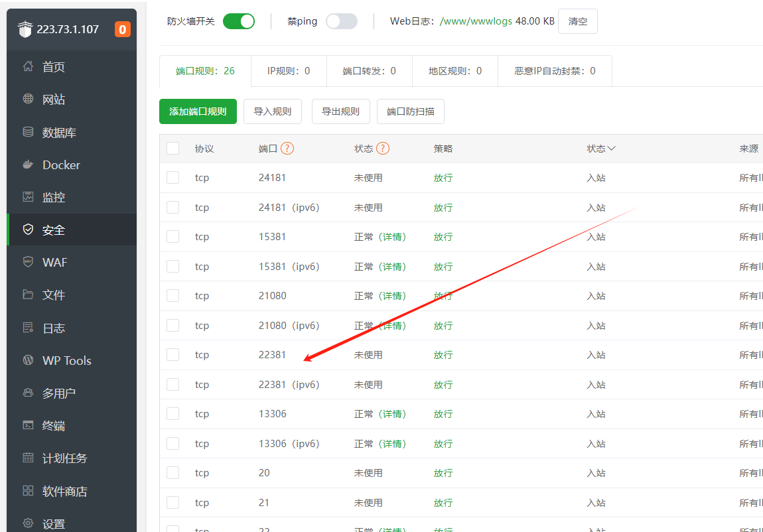Screen dimensions: 763x532
Task: Check the box for 15381 (ipv6) row
Action: point(173,267)
